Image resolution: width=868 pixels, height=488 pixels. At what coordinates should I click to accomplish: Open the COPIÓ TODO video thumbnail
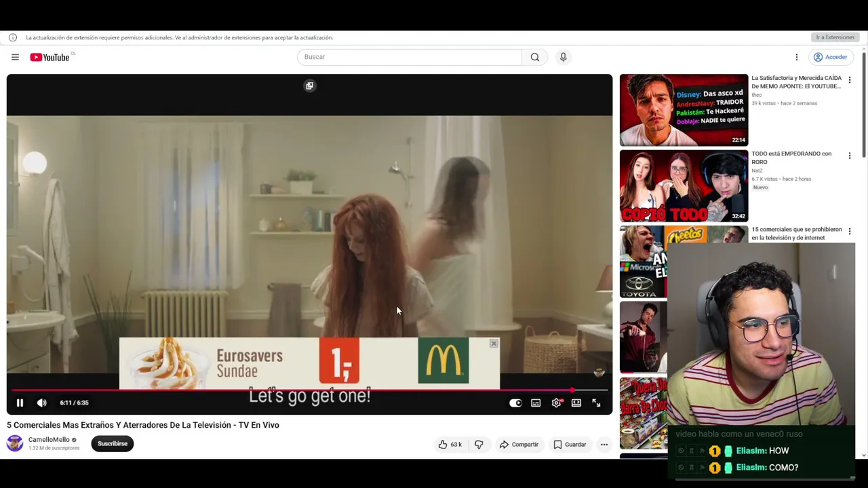(x=684, y=186)
